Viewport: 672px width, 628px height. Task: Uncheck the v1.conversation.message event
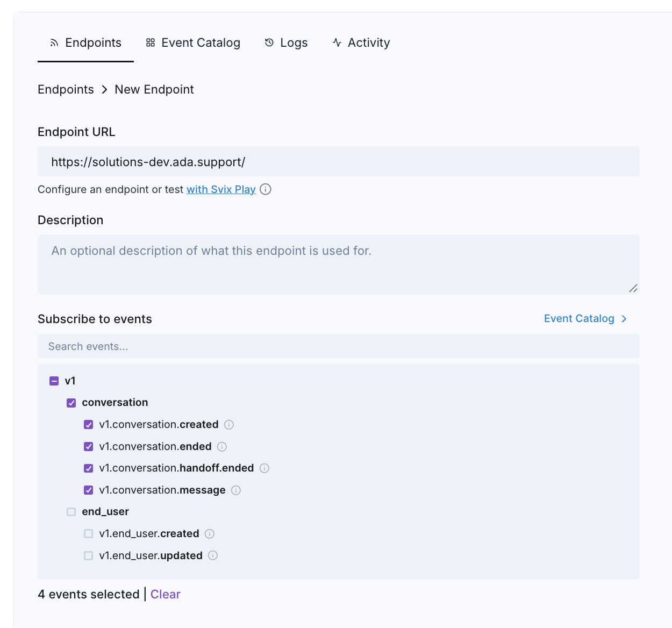(88, 490)
